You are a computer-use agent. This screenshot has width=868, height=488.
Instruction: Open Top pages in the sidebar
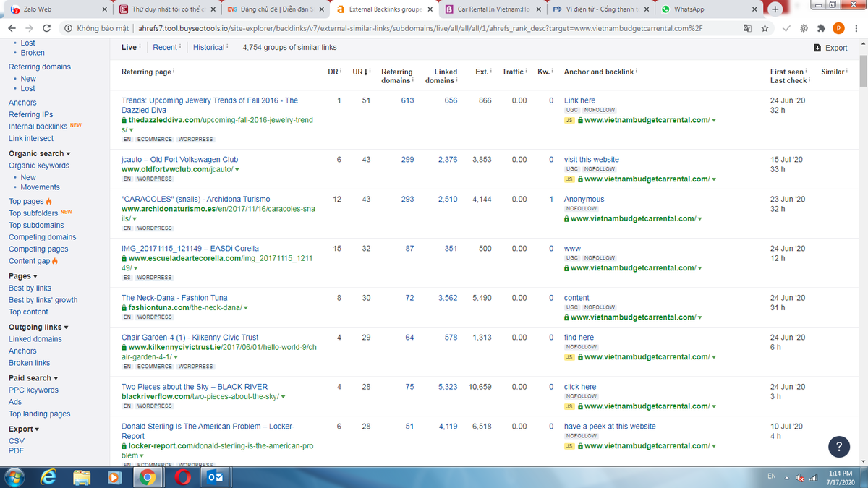coord(26,201)
